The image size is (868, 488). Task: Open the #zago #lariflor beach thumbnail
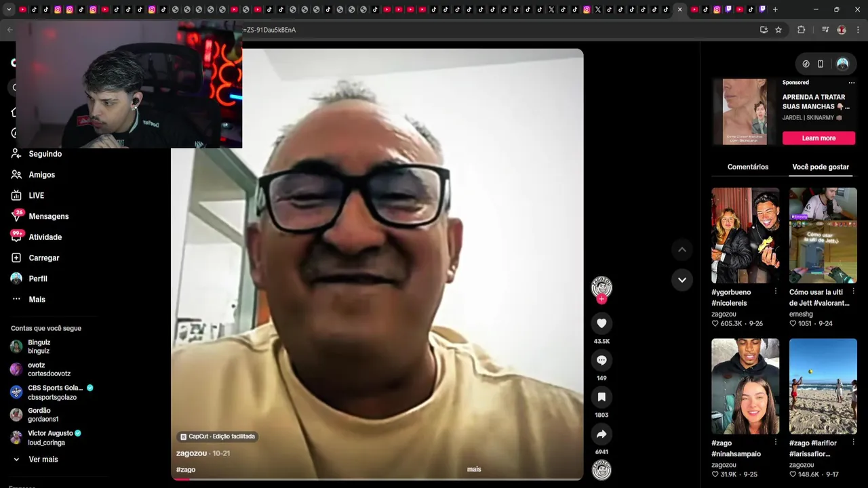[x=823, y=386]
